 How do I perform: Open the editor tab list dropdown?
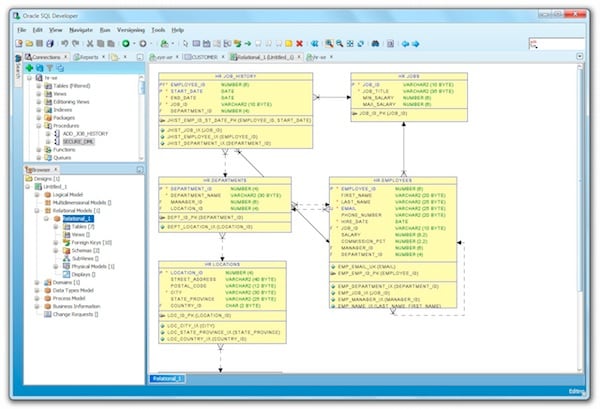(580, 57)
